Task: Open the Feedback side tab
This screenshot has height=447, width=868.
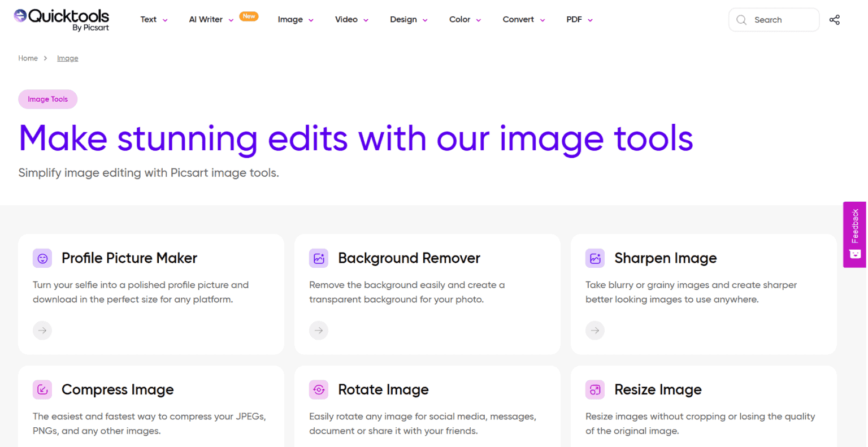Action: (x=854, y=235)
